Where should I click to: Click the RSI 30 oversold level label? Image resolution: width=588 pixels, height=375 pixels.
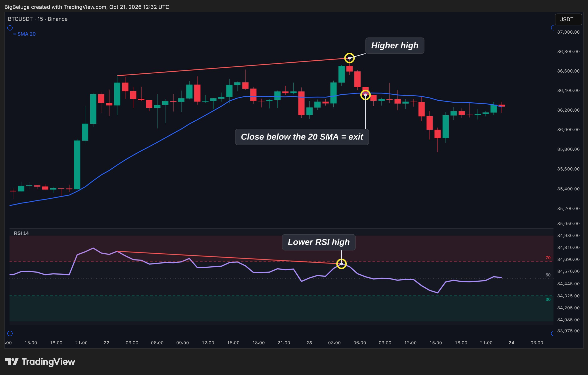tap(548, 299)
